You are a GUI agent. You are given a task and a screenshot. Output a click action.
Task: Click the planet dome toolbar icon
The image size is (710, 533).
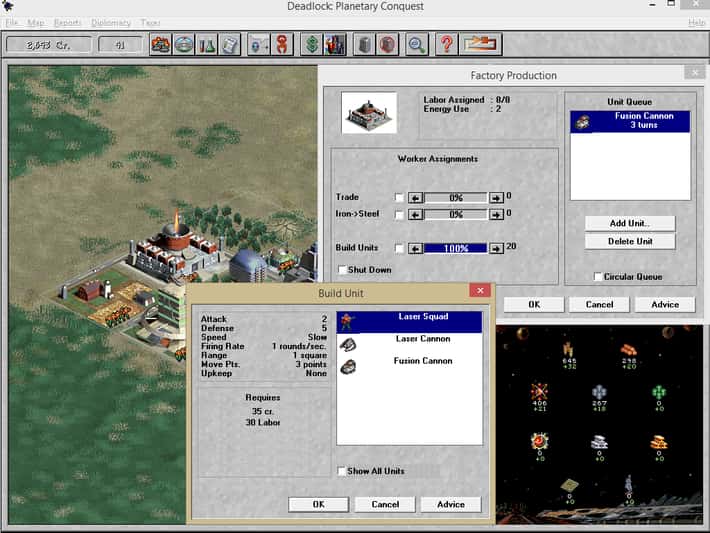point(184,44)
